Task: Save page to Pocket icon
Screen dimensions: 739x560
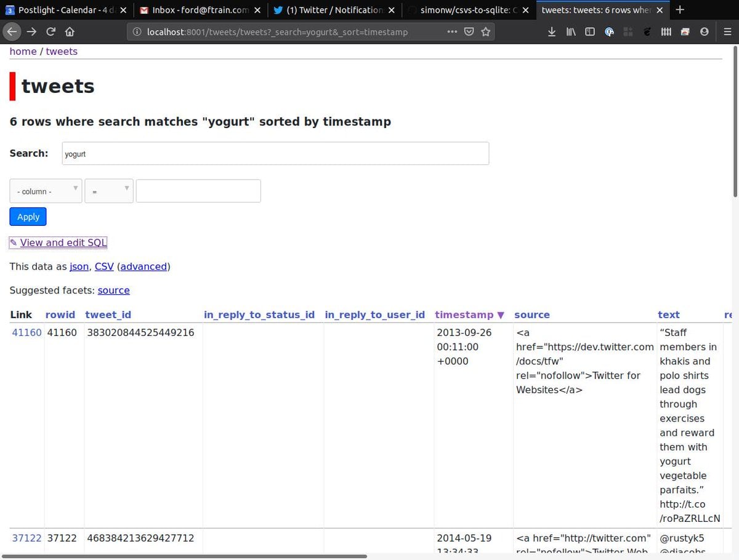Action: click(x=469, y=32)
